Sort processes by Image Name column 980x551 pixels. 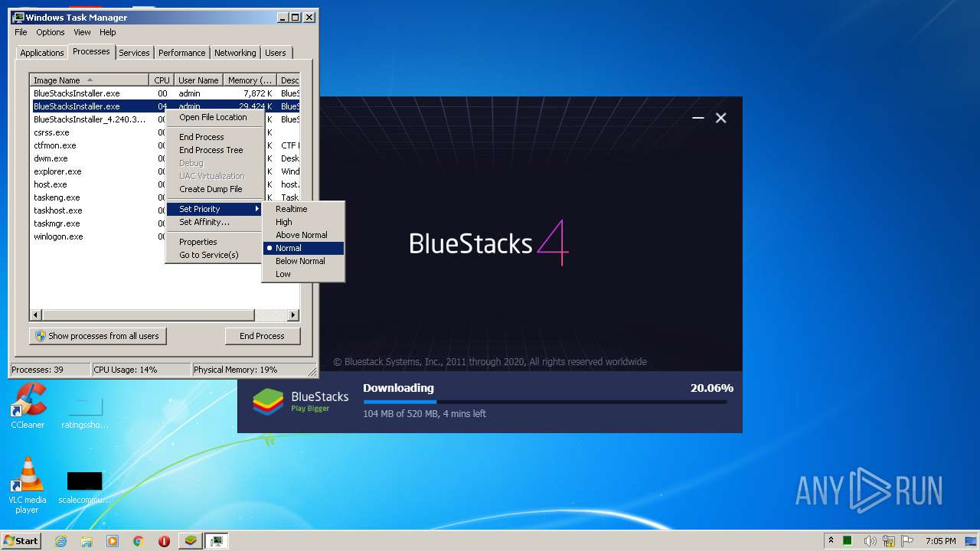89,80
